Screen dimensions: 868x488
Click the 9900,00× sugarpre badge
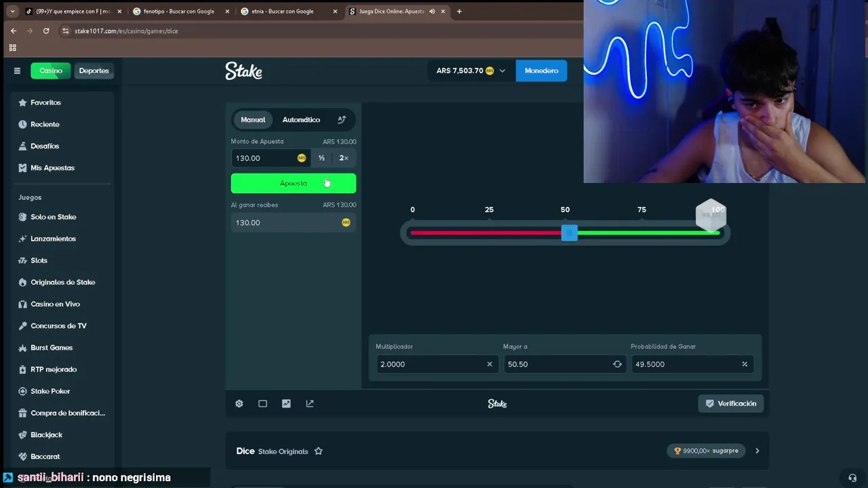706,451
